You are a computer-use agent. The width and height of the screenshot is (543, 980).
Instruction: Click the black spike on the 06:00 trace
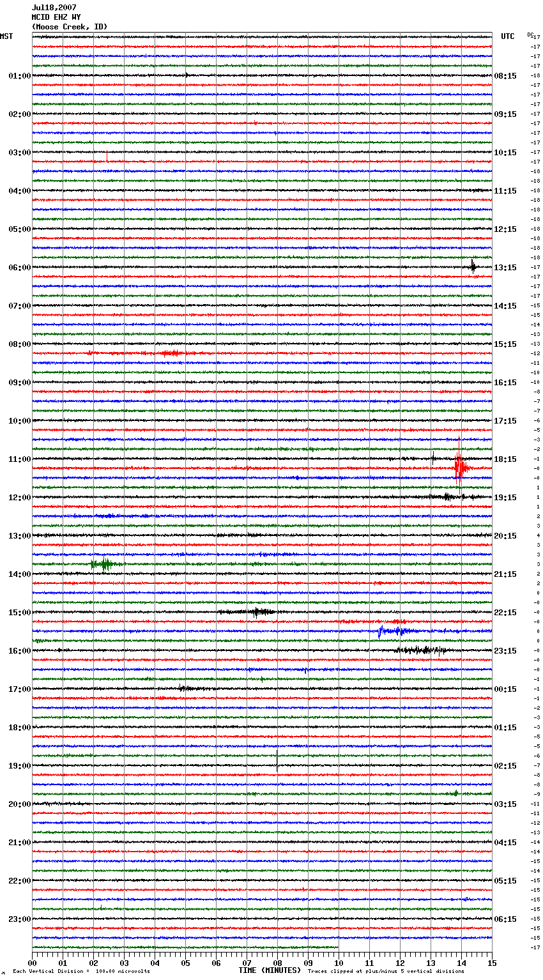tap(473, 267)
